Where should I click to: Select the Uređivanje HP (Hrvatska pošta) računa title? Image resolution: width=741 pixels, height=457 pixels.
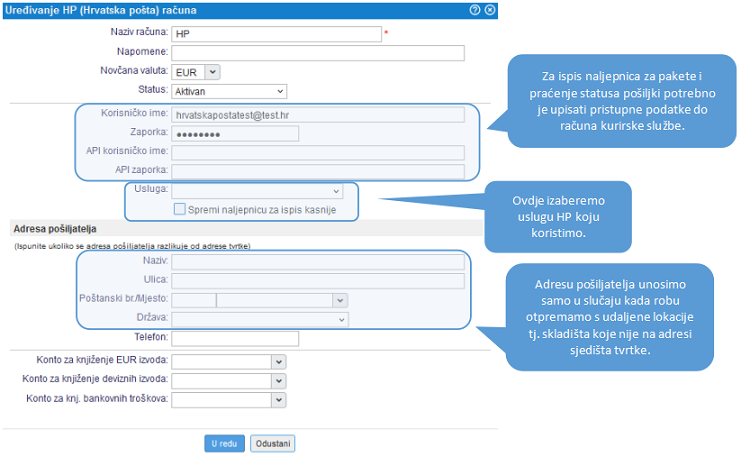pyautogui.click(x=101, y=10)
